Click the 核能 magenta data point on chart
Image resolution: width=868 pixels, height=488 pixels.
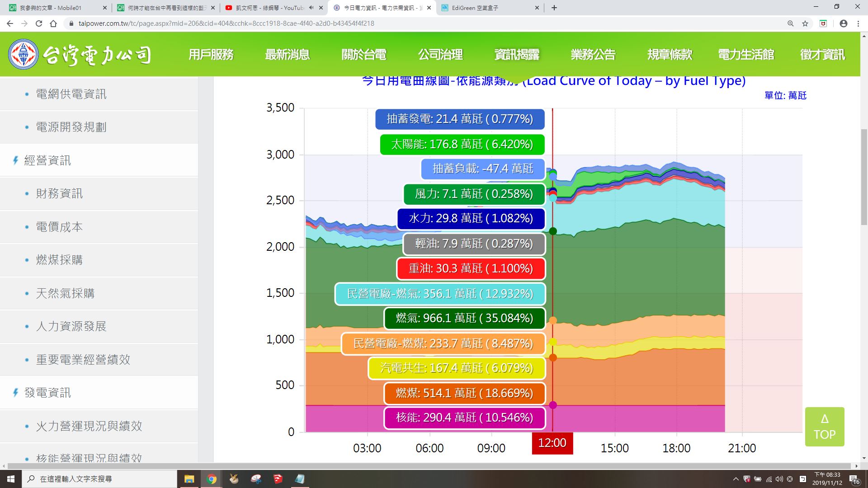pos(552,405)
